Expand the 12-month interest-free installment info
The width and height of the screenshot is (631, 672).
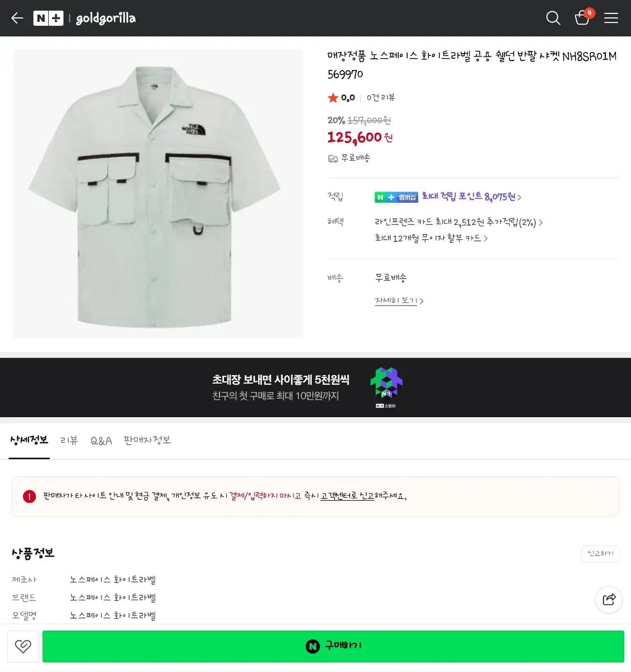coord(431,239)
